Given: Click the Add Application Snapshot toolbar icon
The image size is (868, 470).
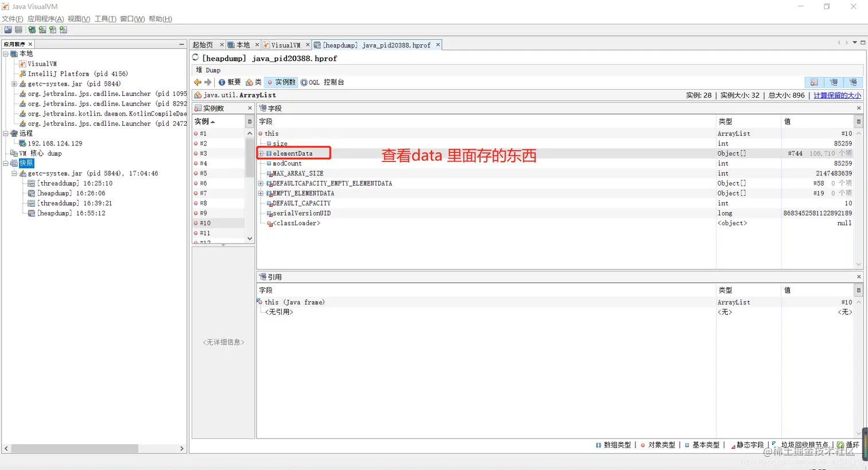Looking at the screenshot, I should point(63,30).
